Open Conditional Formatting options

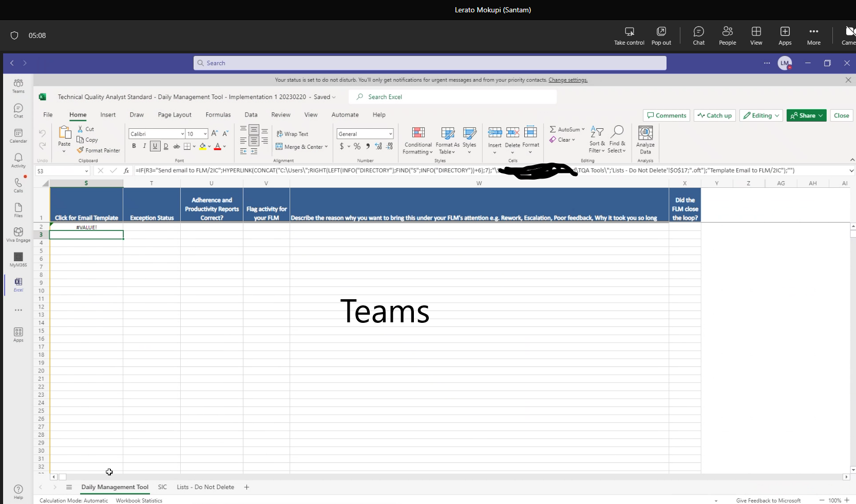pyautogui.click(x=418, y=141)
